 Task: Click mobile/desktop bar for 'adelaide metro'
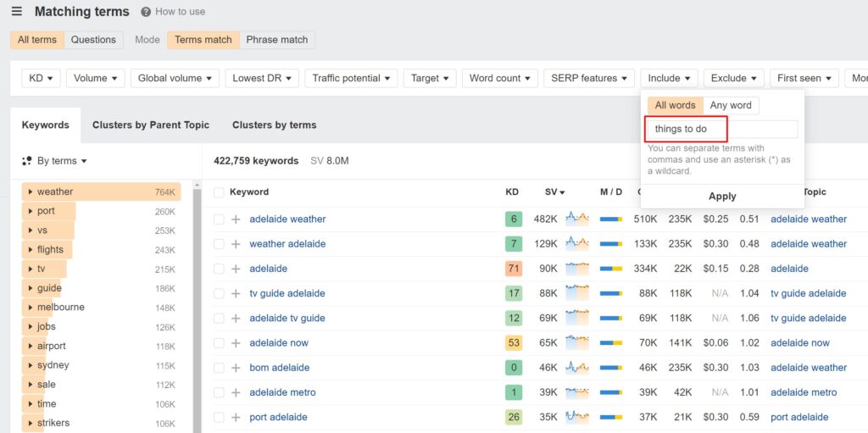pyautogui.click(x=611, y=392)
